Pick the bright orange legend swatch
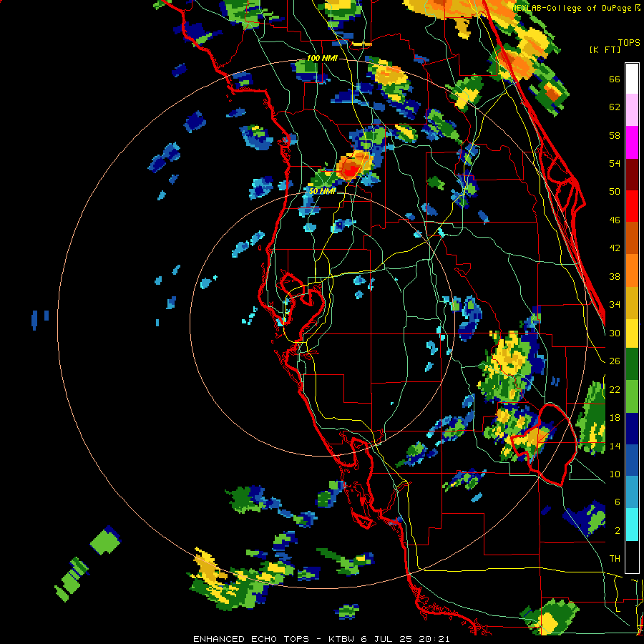 (632, 270)
